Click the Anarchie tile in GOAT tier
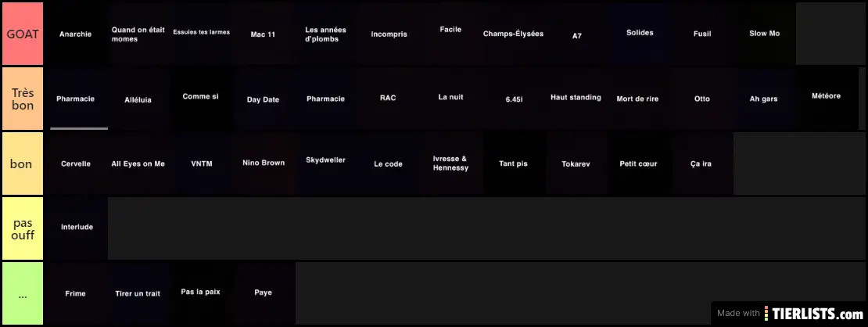The image size is (868, 327). point(76,34)
